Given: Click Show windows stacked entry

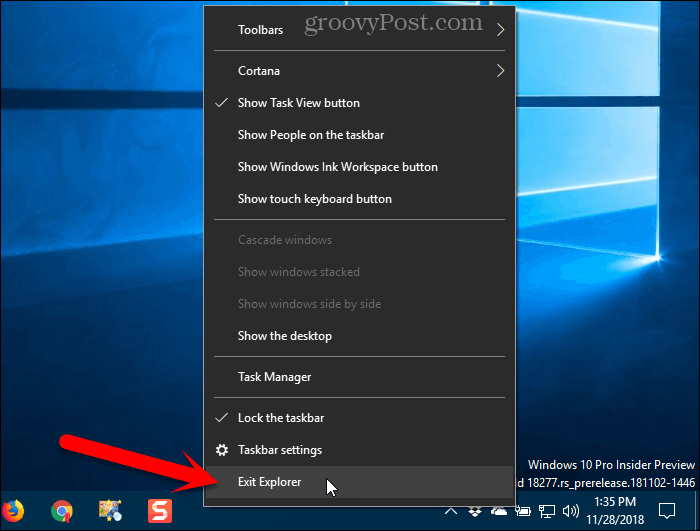Looking at the screenshot, I should pos(359,272).
